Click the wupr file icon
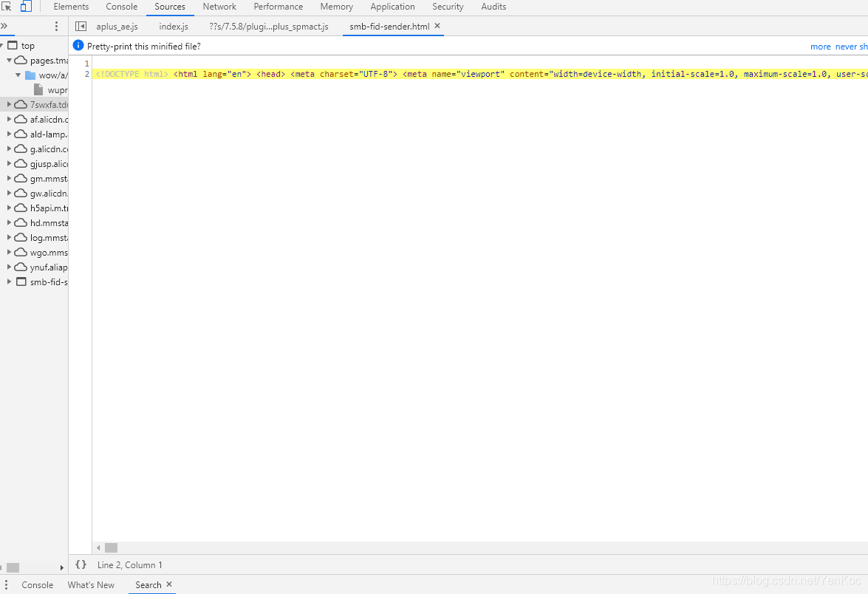Screen dimensions: 868x594 point(38,89)
